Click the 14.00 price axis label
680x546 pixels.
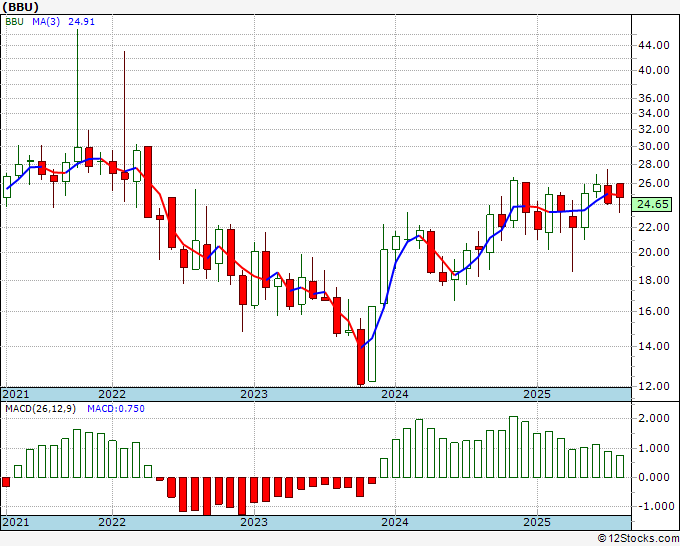click(x=654, y=346)
